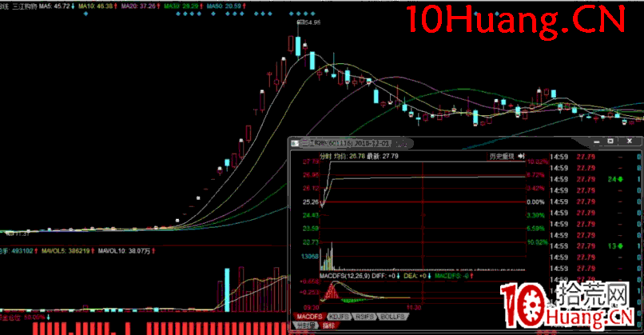The width and height of the screenshot is (644, 335).
Task: Click the tick row showing volume 24
Action: pos(595,179)
